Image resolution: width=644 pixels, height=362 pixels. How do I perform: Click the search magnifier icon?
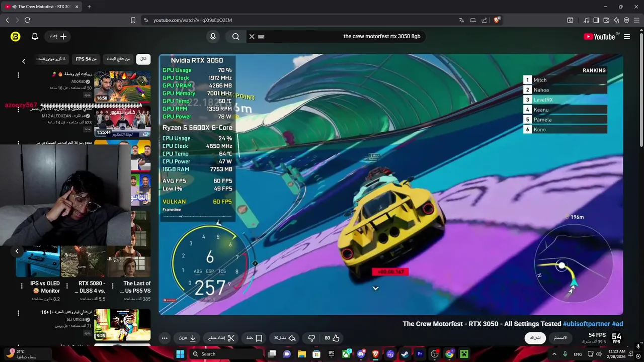point(236,36)
